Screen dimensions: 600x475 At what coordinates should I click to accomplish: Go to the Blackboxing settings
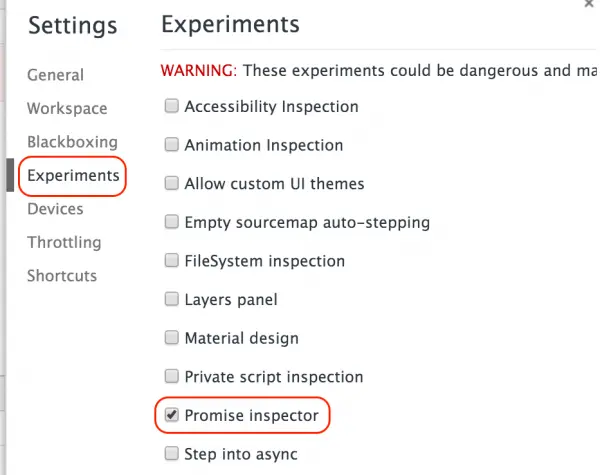click(x=72, y=142)
